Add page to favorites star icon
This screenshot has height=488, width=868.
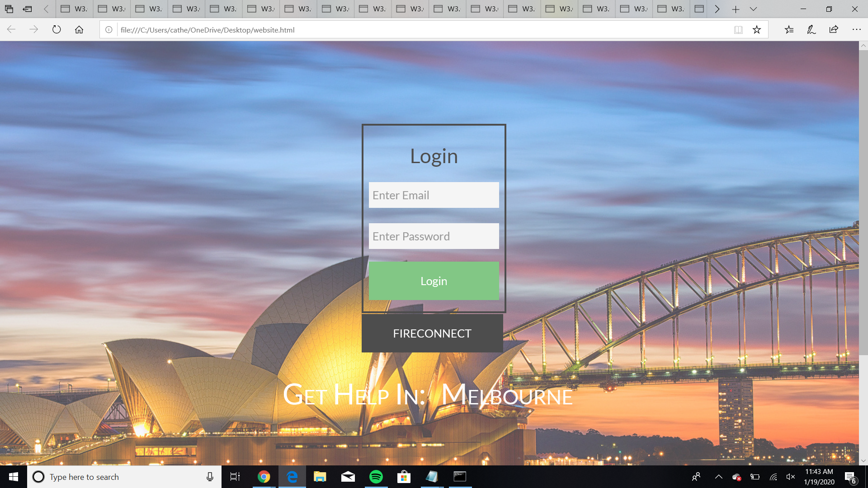[x=757, y=30]
